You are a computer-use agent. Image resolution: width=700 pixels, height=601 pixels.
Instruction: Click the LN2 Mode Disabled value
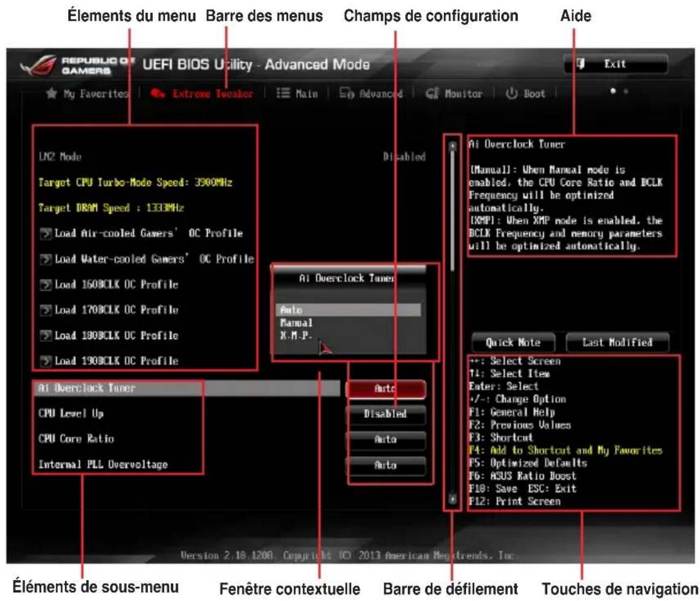pos(404,157)
